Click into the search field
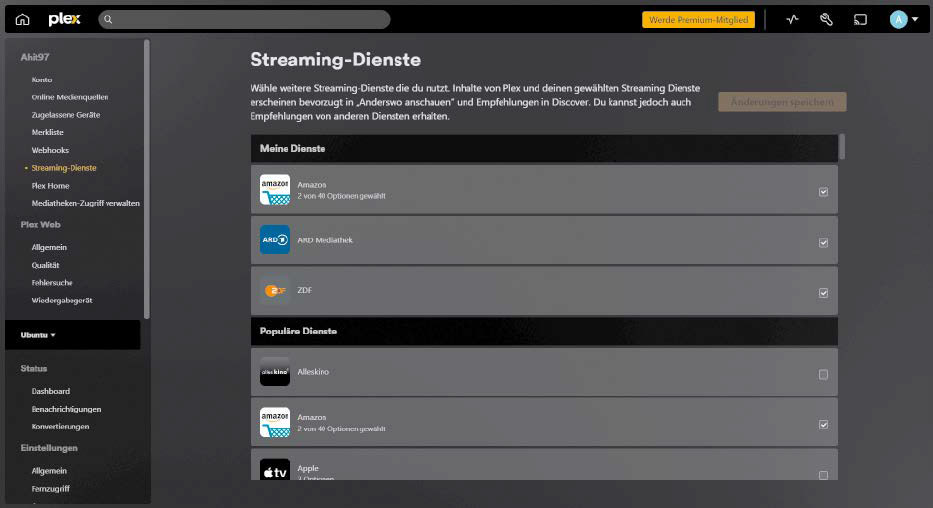The height and width of the screenshot is (508, 933). pyautogui.click(x=244, y=20)
